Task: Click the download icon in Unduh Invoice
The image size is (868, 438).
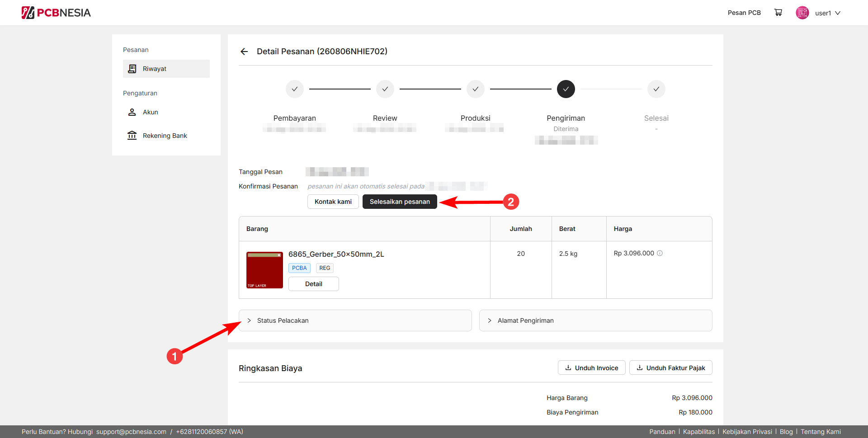Action: pos(568,368)
